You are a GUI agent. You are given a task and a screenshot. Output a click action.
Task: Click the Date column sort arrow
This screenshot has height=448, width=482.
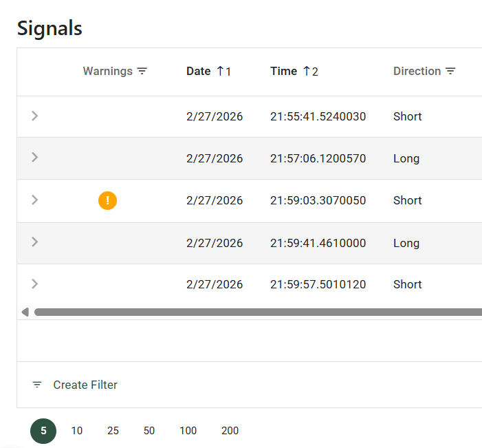tap(220, 71)
